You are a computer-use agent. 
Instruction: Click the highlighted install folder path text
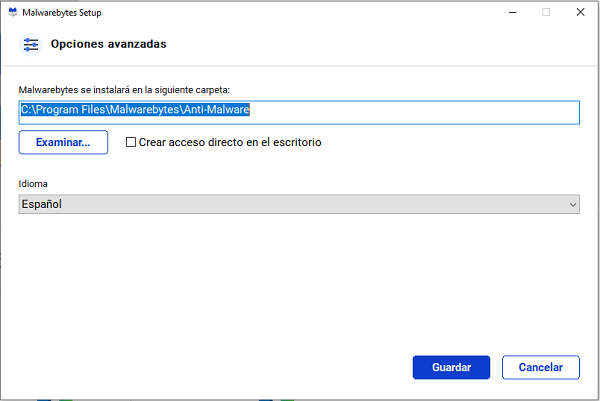[135, 110]
